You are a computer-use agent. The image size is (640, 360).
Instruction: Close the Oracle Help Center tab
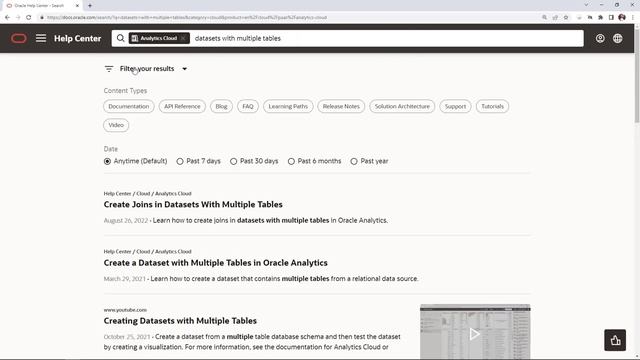[x=77, y=6]
